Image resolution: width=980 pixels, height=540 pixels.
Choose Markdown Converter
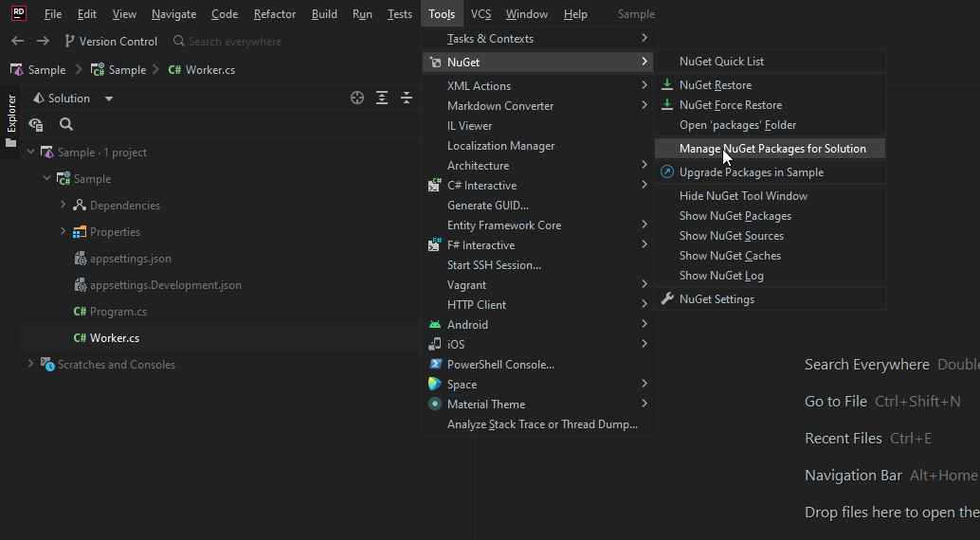(x=539, y=105)
